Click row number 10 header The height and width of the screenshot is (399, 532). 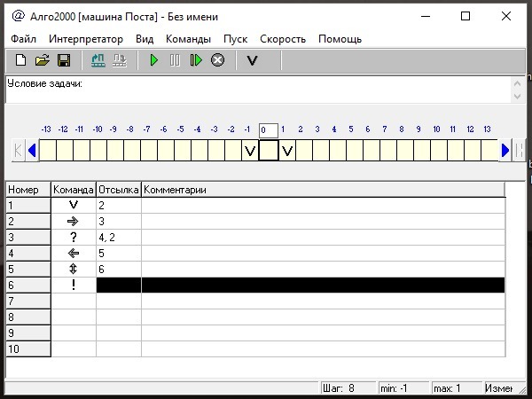[28, 348]
